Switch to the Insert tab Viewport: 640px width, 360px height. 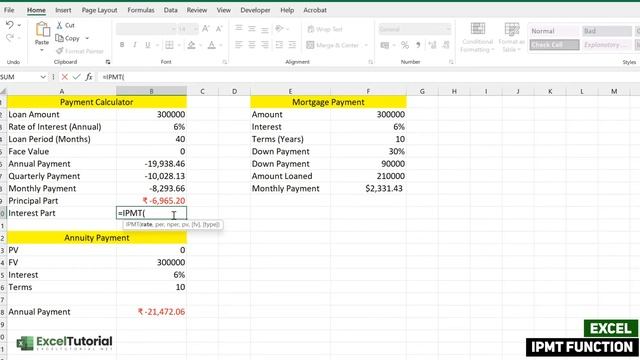point(63,10)
